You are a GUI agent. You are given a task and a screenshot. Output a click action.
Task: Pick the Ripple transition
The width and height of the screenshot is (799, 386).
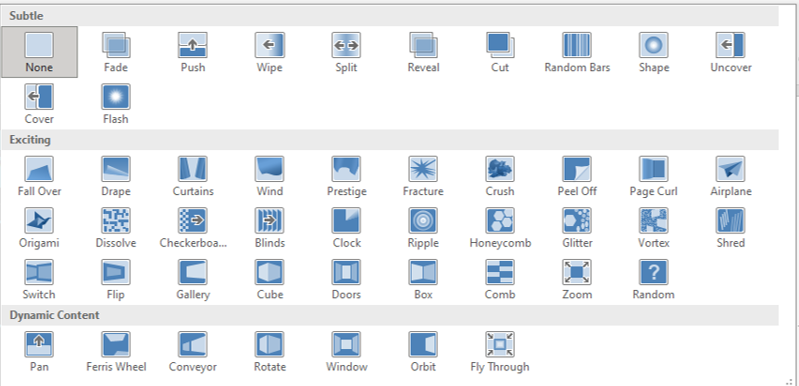(423, 227)
